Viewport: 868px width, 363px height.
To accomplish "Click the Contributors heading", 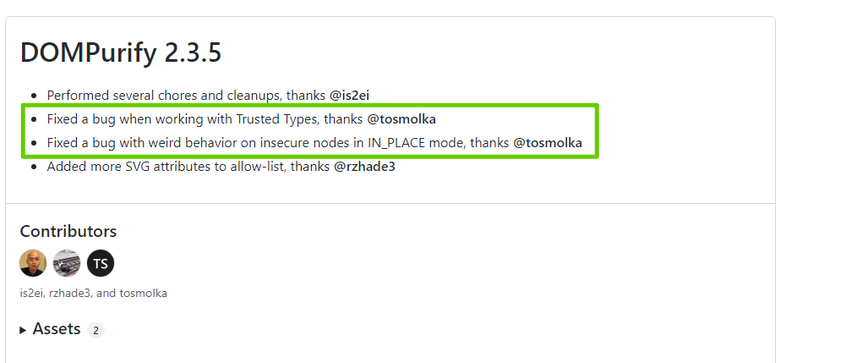I will [x=68, y=231].
